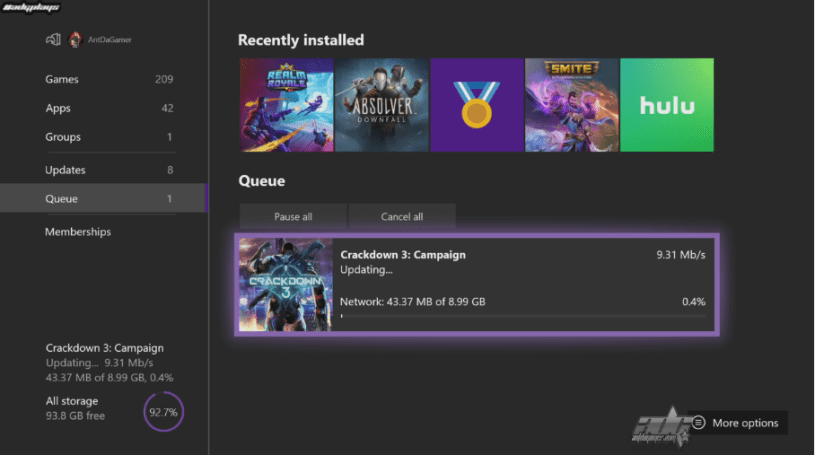The width and height of the screenshot is (815, 455).
Task: Click the console icon beside the avatar
Action: click(x=53, y=40)
